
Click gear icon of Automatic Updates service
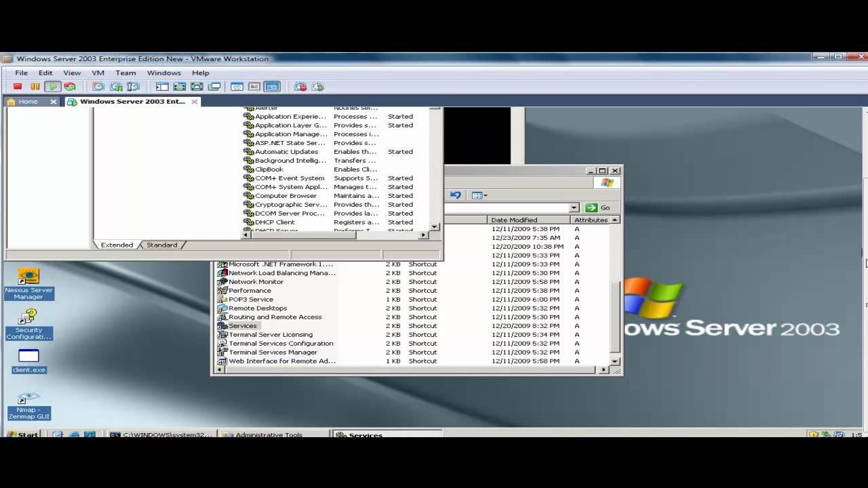coord(248,152)
